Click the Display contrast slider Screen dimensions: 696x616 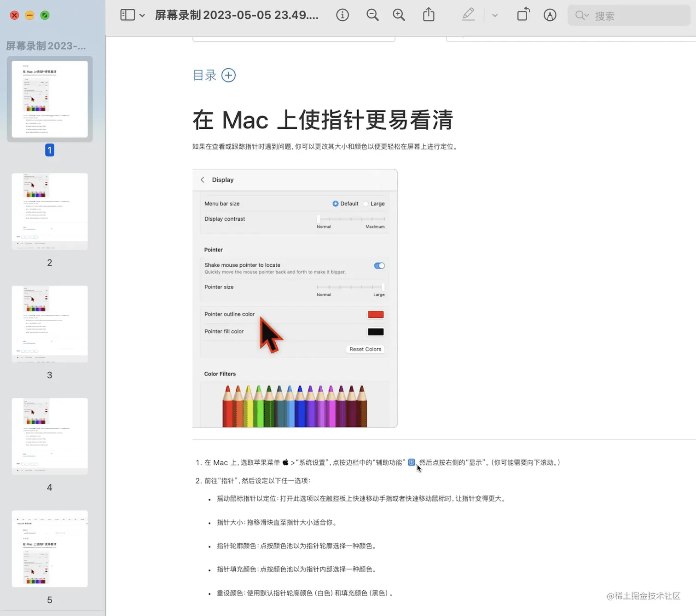[x=351, y=219]
